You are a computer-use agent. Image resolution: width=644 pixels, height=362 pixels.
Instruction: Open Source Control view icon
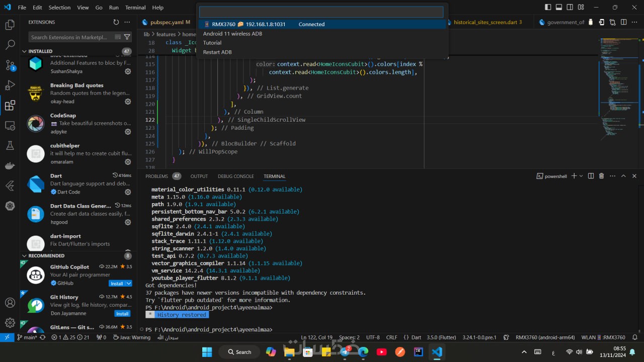pyautogui.click(x=10, y=65)
